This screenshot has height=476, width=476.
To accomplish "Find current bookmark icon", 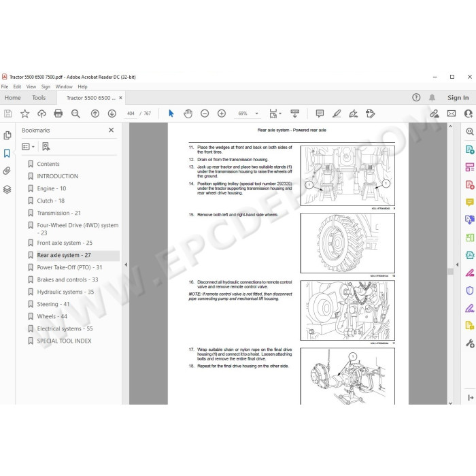I will (x=46, y=147).
